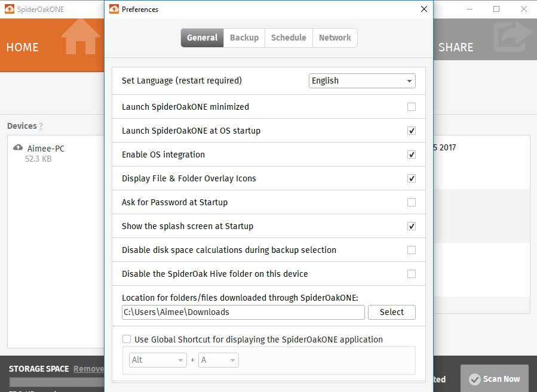The height and width of the screenshot is (392, 537).
Task: Click the download location path field
Action: (243, 312)
